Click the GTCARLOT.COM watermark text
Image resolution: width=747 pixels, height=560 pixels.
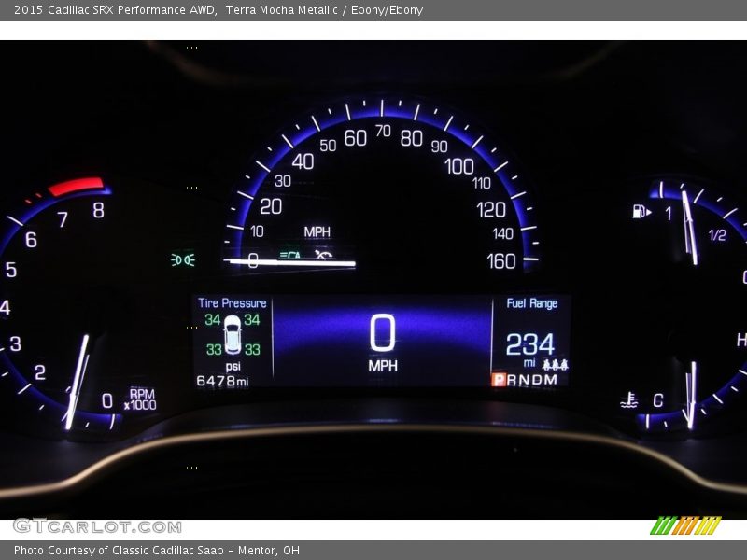tap(97, 526)
